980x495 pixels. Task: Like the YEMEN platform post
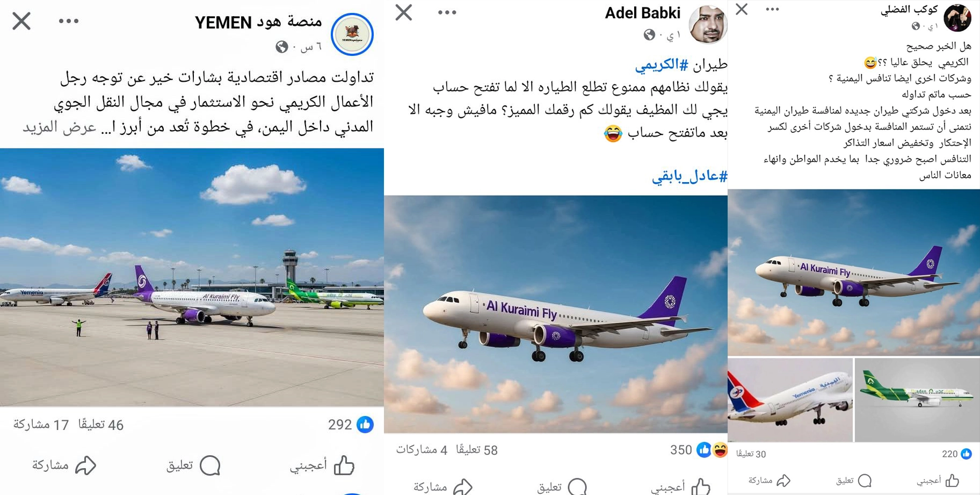(322, 465)
